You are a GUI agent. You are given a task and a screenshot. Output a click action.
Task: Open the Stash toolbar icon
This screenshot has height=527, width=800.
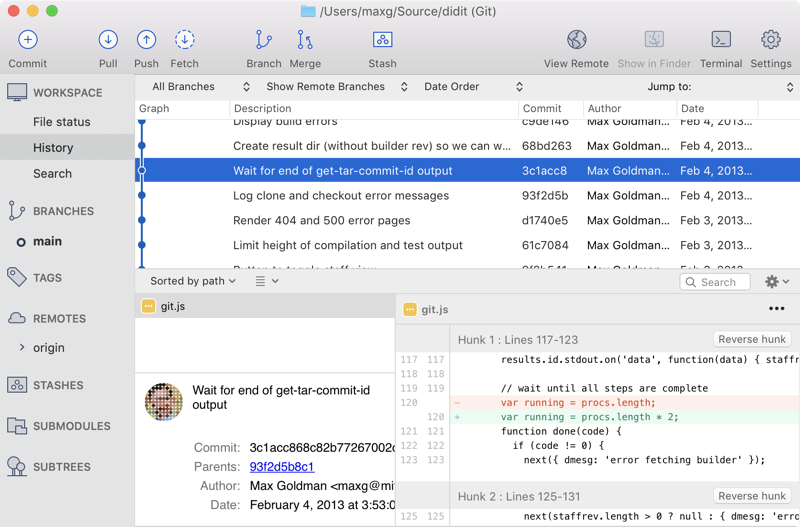coord(382,40)
